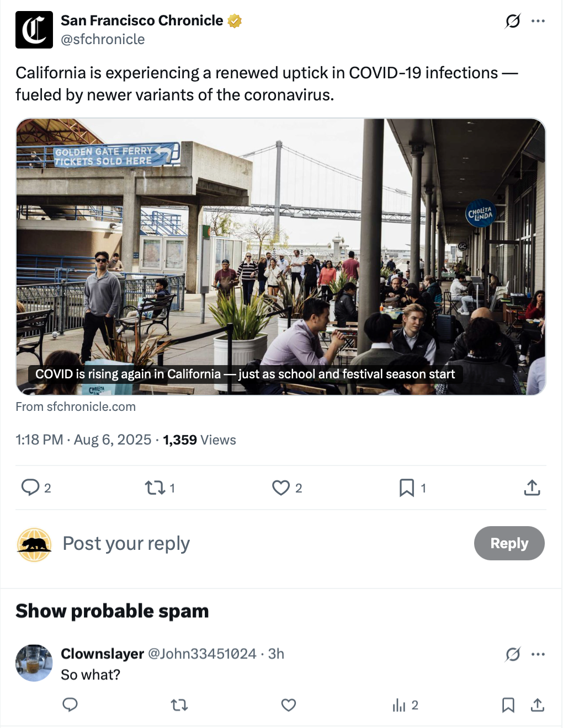View analytics on Clownslayer's reply
Viewport: 563px width, 728px height.
[x=399, y=705]
